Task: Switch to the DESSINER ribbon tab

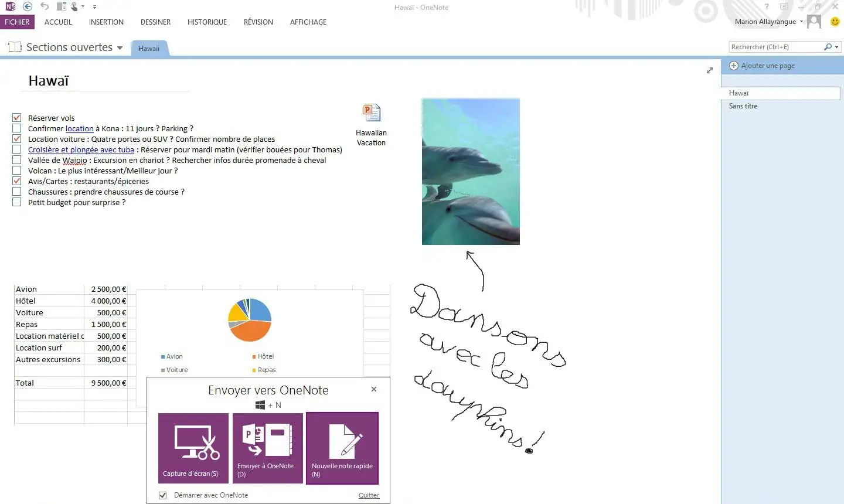Action: pos(155,22)
